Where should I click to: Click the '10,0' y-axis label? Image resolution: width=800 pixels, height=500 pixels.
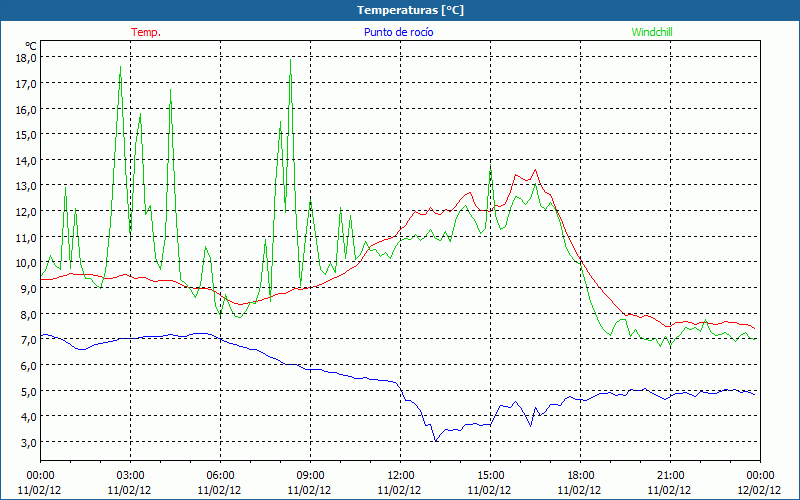point(26,263)
